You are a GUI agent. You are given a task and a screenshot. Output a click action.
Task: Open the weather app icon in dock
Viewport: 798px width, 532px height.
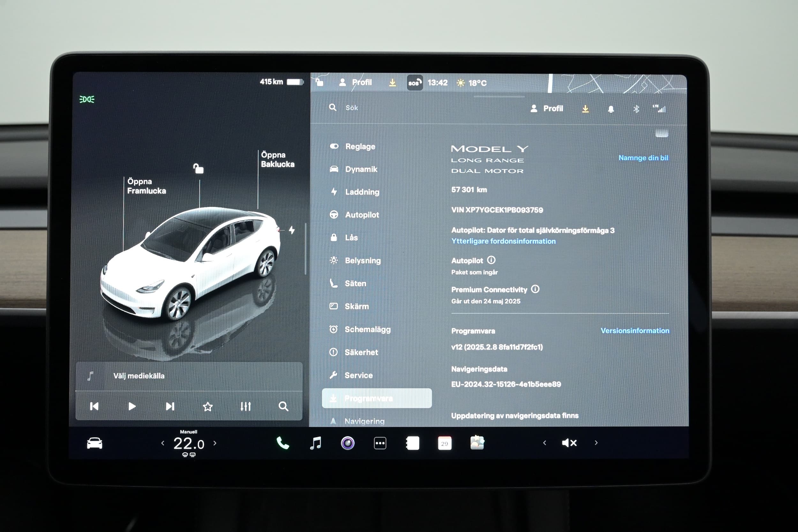(x=477, y=443)
